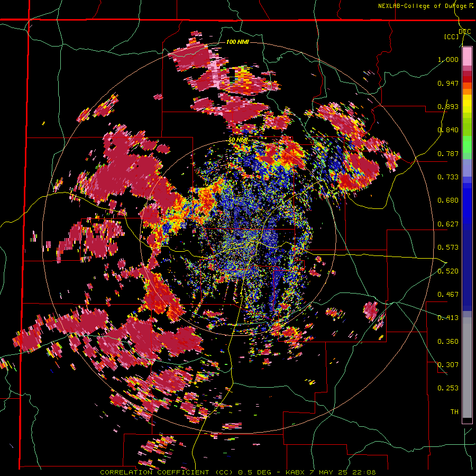Select the 0.947 scale value
476x476 pixels.
tap(448, 83)
